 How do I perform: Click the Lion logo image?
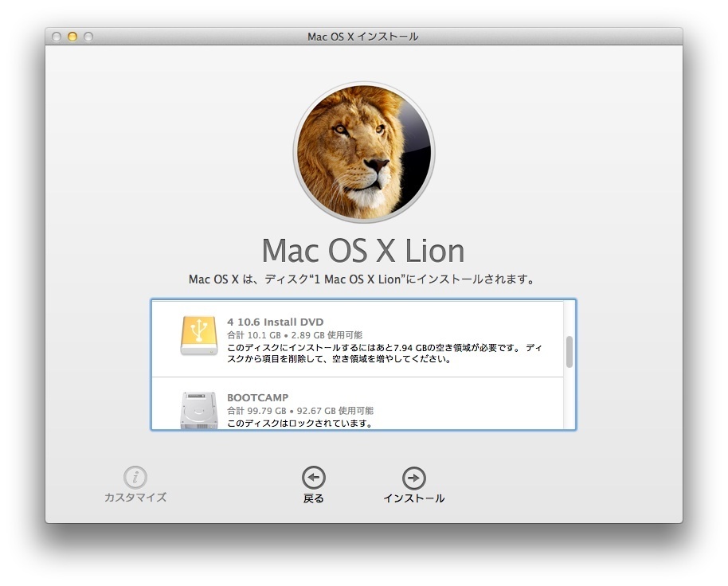coord(363,153)
